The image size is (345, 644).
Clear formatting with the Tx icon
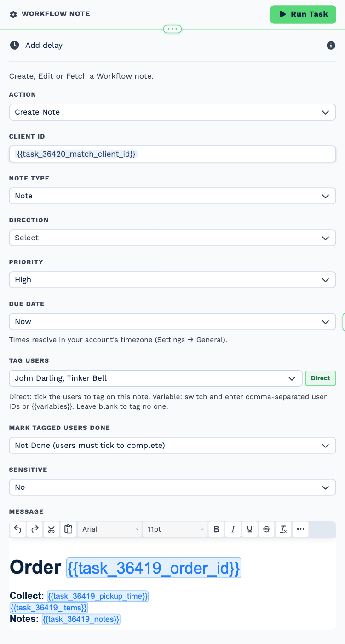[284, 529]
